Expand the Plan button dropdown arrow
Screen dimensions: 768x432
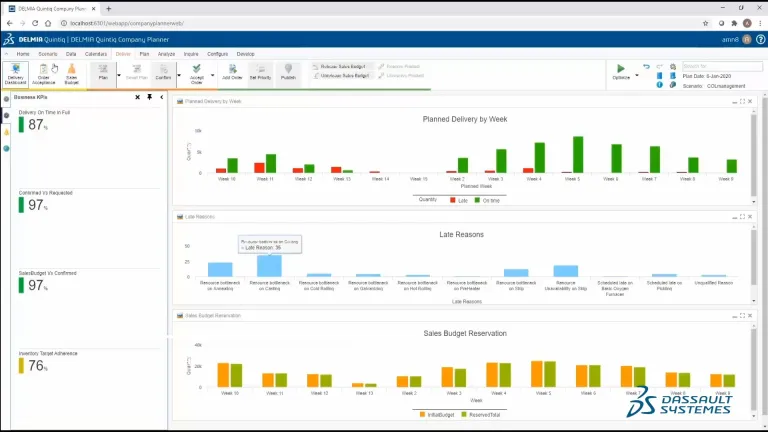pos(119,75)
